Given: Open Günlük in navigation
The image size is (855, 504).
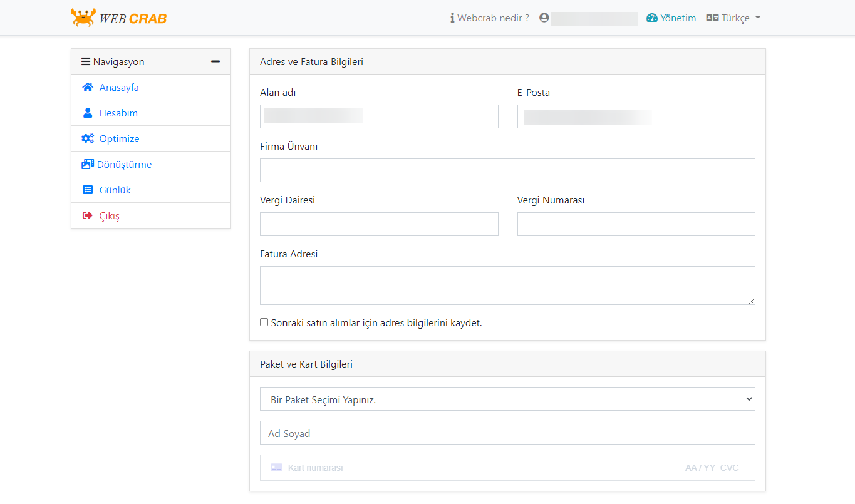Looking at the screenshot, I should tap(150, 190).
